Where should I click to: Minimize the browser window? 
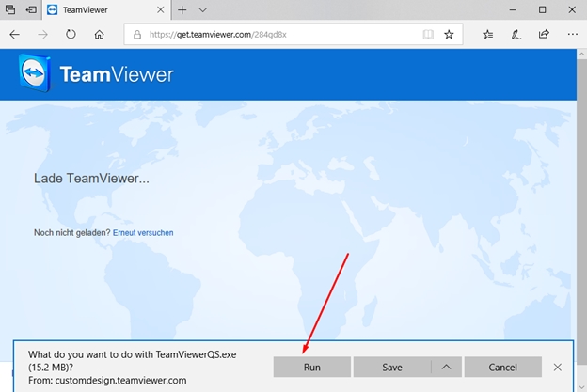point(513,9)
